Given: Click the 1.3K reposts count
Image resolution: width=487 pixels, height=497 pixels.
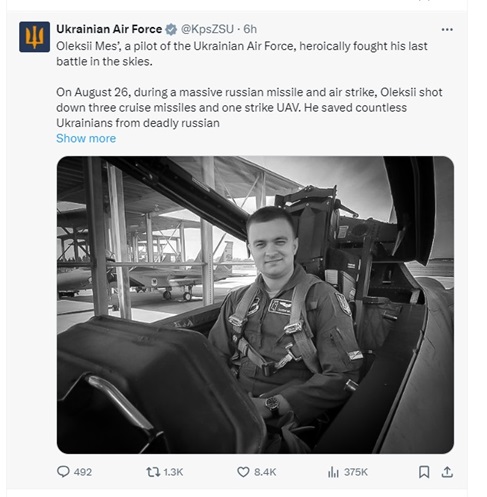Looking at the screenshot, I should point(173,472).
